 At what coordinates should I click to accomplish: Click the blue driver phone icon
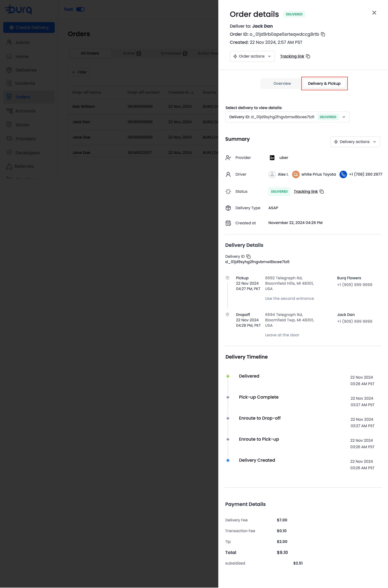tap(343, 174)
